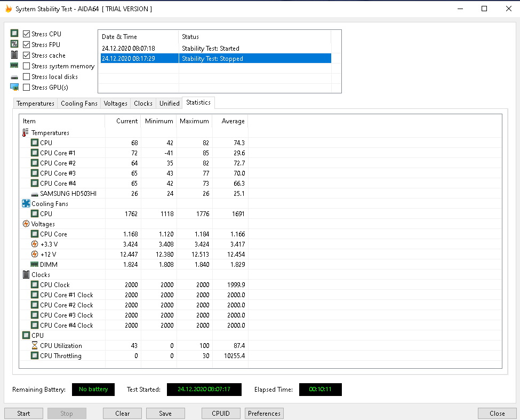Click the Stress cache chip icon
Image resolution: width=520 pixels, height=420 pixels.
(14, 55)
